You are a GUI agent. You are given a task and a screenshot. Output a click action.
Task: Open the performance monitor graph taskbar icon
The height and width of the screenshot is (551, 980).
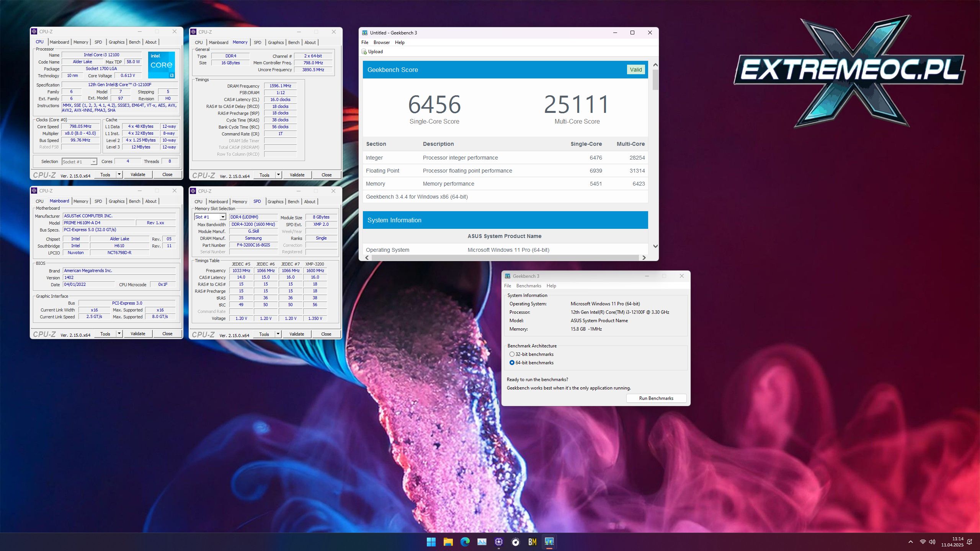482,542
